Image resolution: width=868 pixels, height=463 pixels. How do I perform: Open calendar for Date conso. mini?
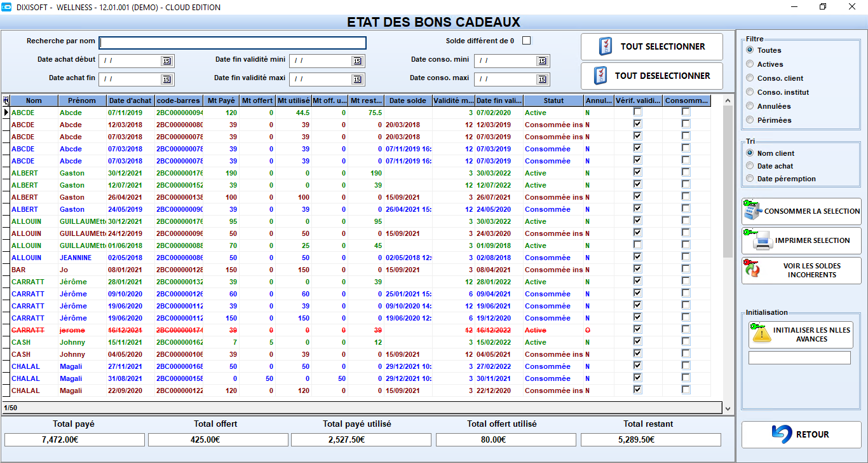pos(542,61)
